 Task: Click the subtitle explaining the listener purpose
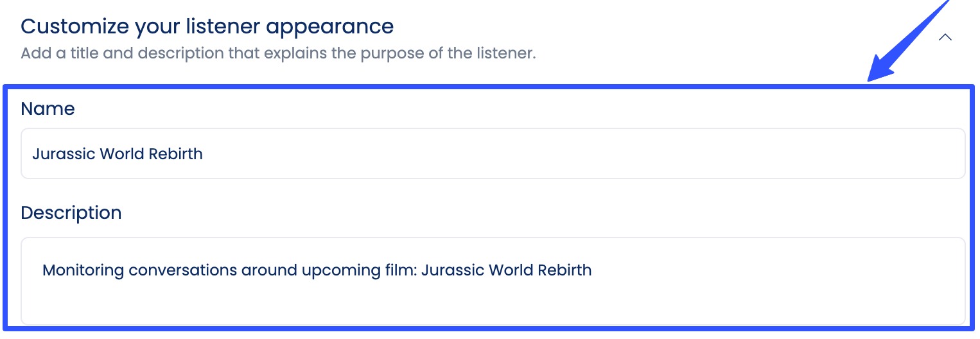coord(278,53)
